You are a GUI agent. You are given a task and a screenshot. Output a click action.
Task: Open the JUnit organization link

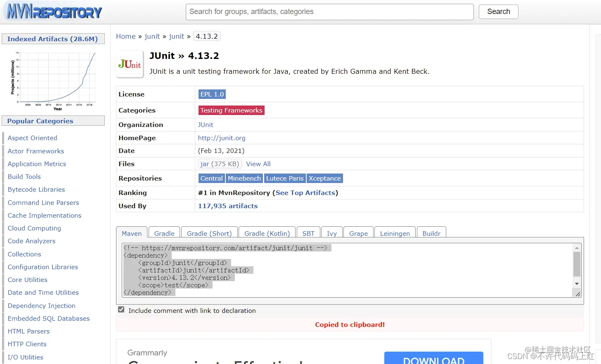(x=206, y=124)
